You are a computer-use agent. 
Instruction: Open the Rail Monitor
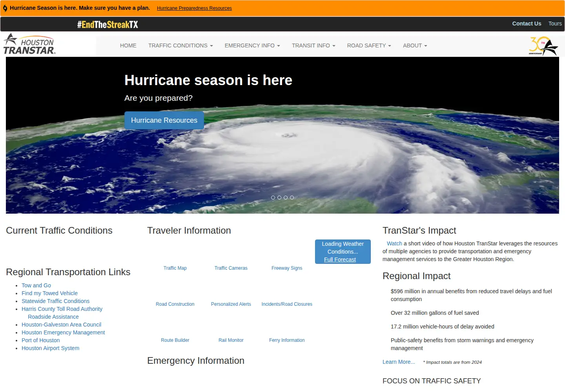[x=231, y=340]
